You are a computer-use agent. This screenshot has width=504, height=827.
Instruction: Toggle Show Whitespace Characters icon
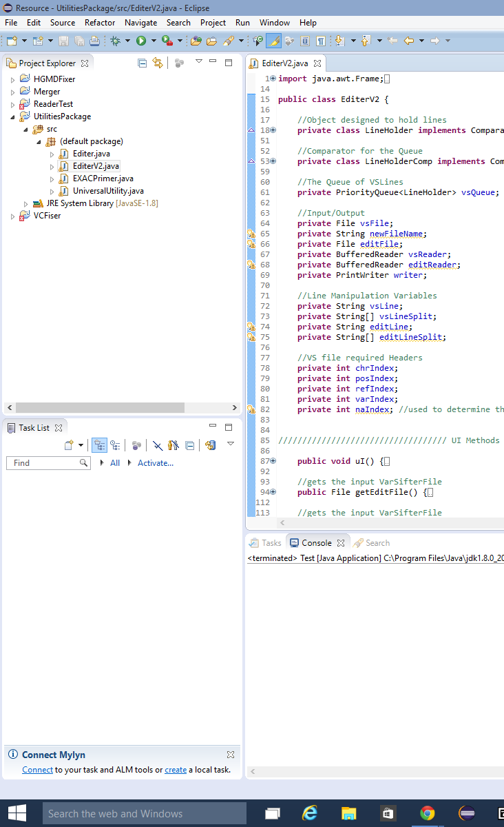(x=321, y=41)
